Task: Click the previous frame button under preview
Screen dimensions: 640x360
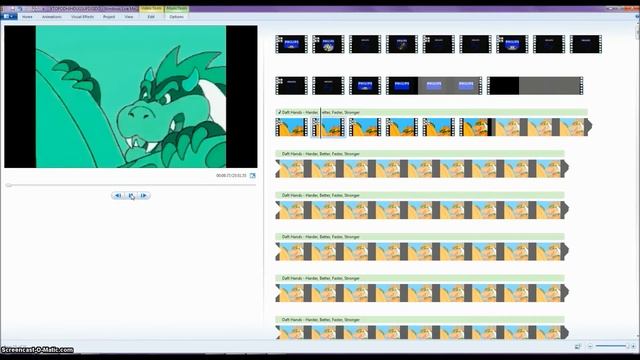Action: [118, 196]
